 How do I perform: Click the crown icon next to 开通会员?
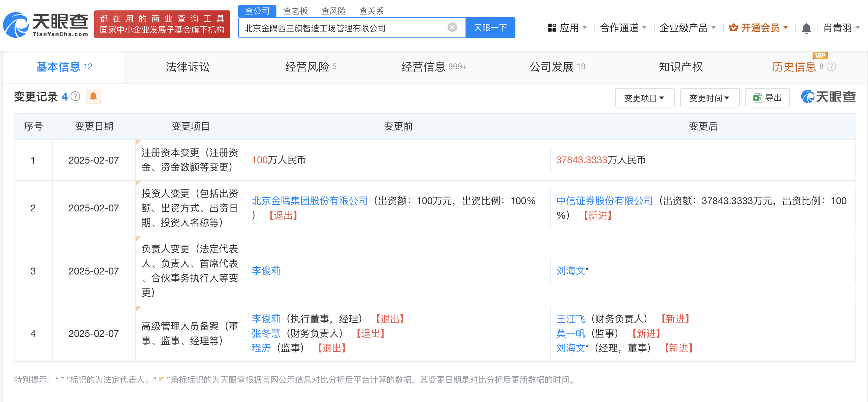coord(733,27)
